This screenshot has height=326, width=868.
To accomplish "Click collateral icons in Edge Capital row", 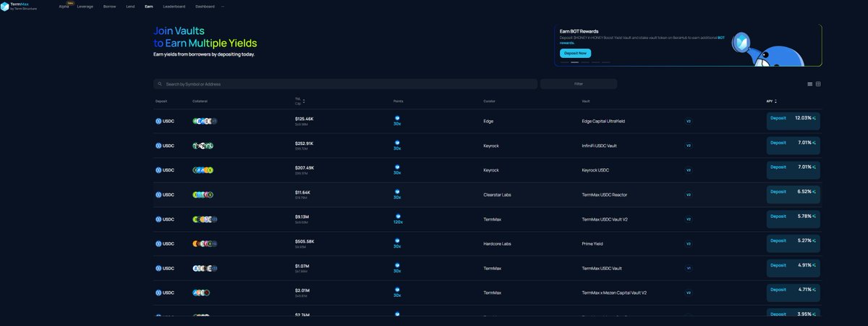I will tap(205, 121).
